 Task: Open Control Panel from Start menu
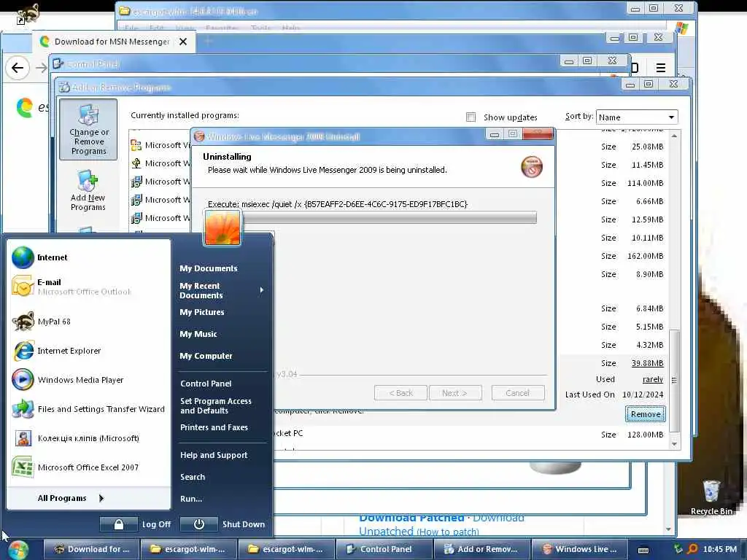click(x=206, y=384)
